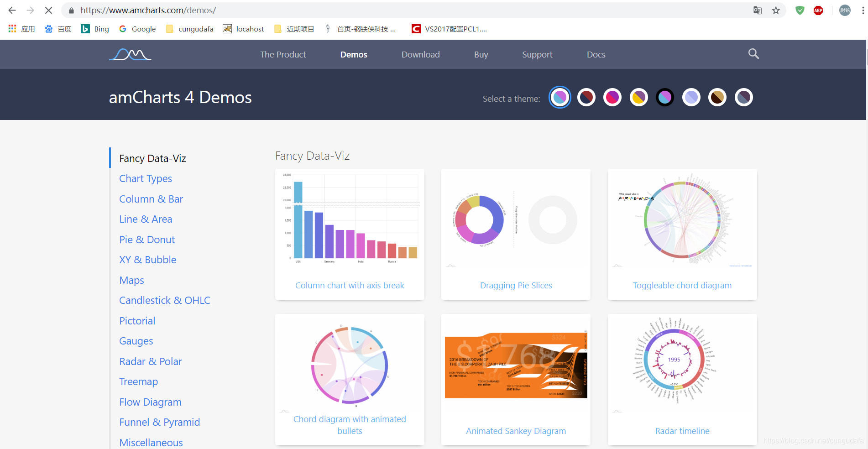Viewport: 868px width, 449px height.
Task: Click the Dragging Pie Slices title
Action: (516, 285)
